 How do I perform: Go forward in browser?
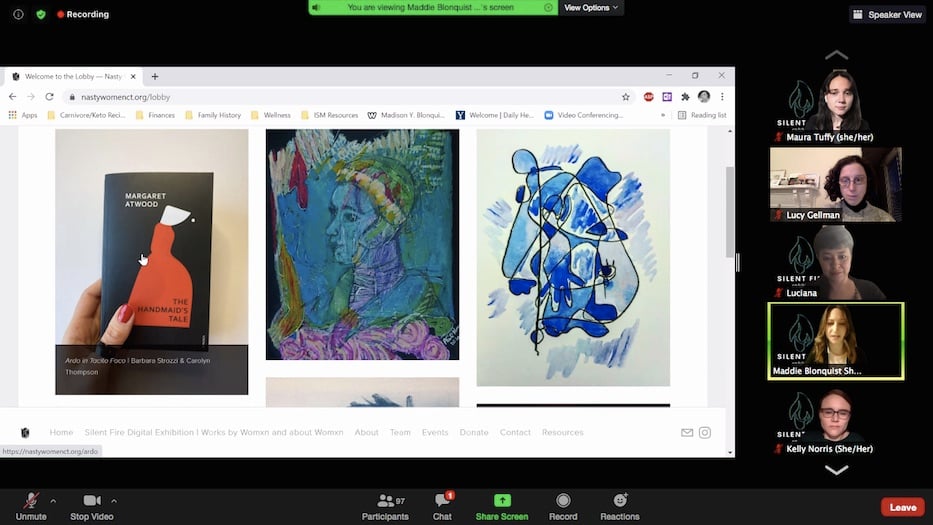point(31,97)
